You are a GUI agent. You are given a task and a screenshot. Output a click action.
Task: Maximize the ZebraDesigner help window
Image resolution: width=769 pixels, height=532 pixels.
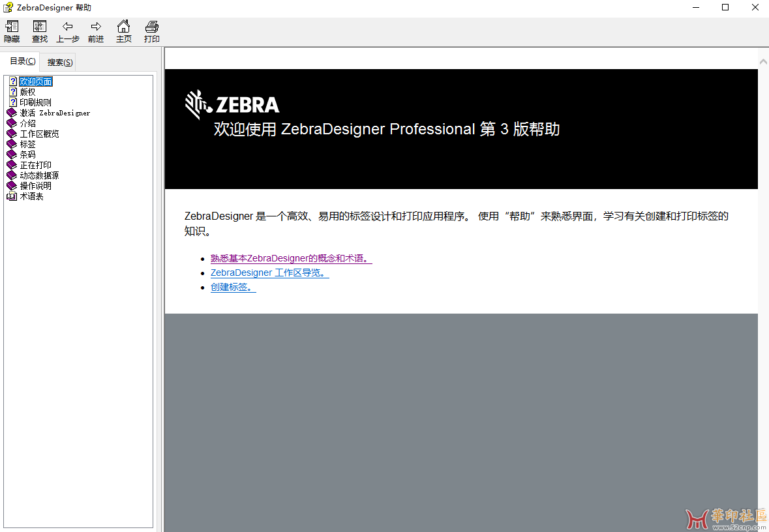(x=725, y=7)
